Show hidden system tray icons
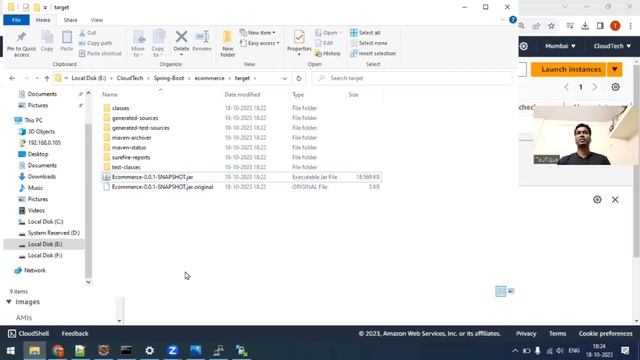 [x=515, y=350]
